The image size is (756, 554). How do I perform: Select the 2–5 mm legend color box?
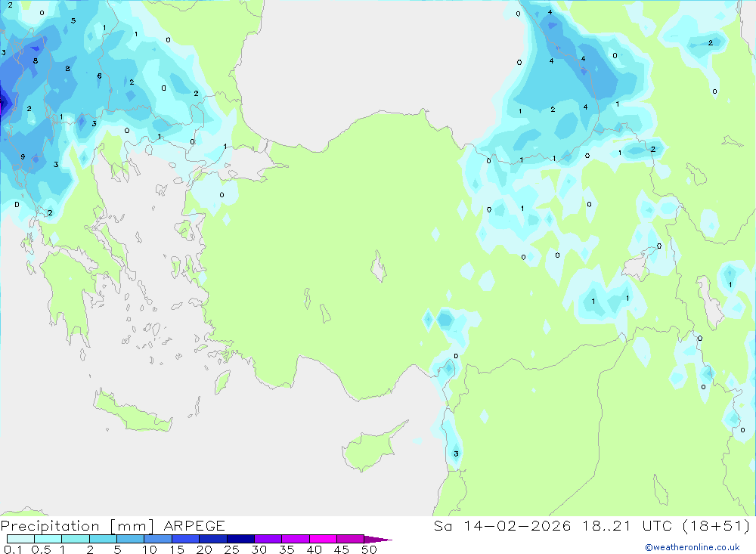(x=103, y=539)
